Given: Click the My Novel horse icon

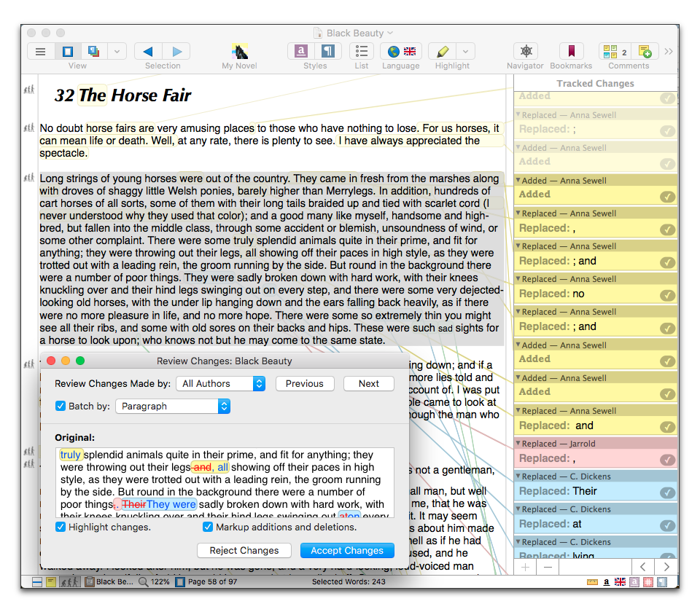Looking at the screenshot, I should tap(239, 52).
